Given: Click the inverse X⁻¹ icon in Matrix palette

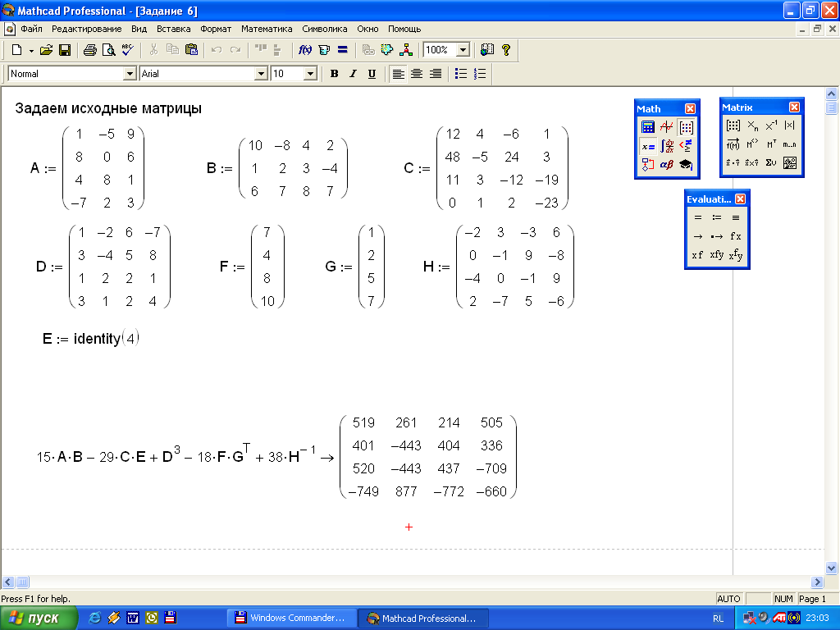Looking at the screenshot, I should pyautogui.click(x=771, y=126).
